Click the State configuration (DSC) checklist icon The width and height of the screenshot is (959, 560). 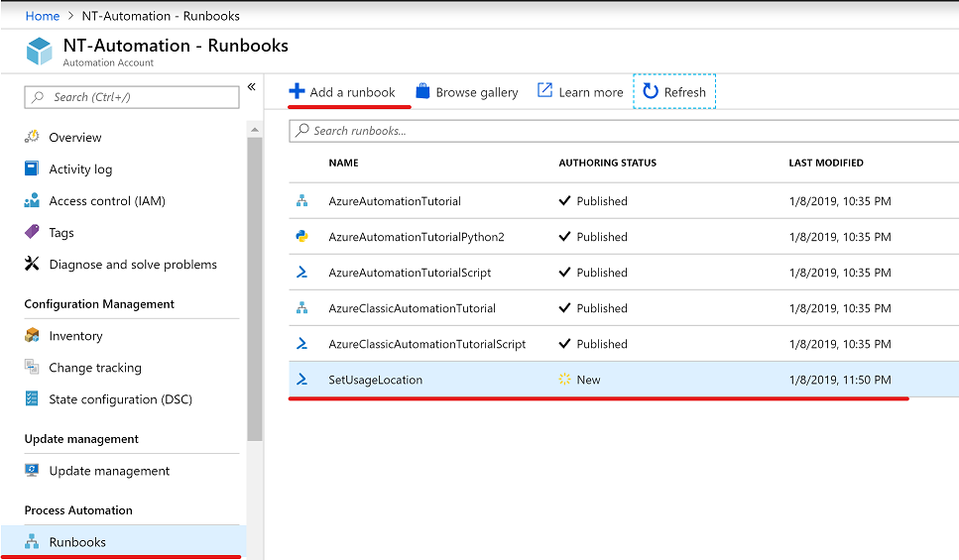point(32,398)
